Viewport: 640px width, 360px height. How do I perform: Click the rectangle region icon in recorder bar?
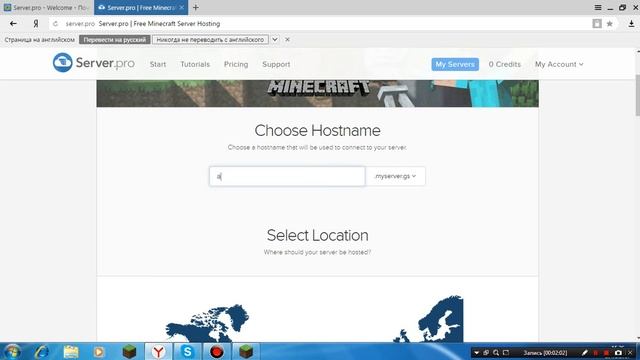coord(506,353)
